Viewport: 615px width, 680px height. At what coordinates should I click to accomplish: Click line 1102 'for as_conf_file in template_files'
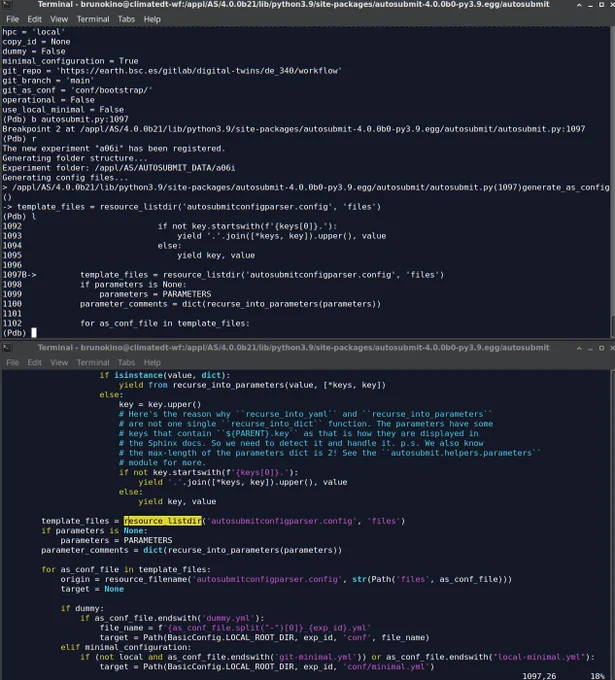(x=165, y=323)
